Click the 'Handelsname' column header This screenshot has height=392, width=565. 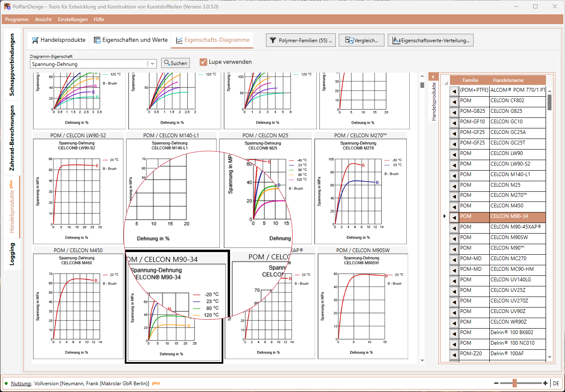coord(508,80)
